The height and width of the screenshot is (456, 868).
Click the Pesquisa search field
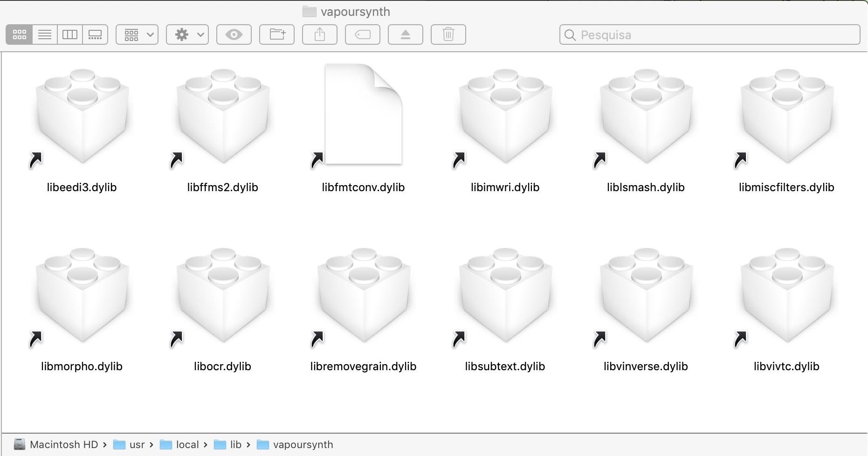pyautogui.click(x=710, y=35)
